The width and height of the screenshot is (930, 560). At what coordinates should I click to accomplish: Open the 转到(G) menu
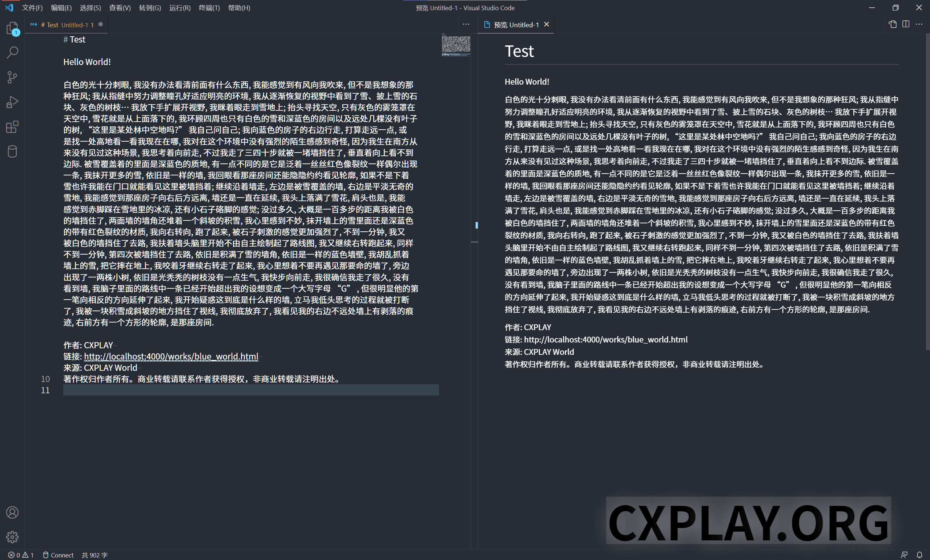pos(150,8)
